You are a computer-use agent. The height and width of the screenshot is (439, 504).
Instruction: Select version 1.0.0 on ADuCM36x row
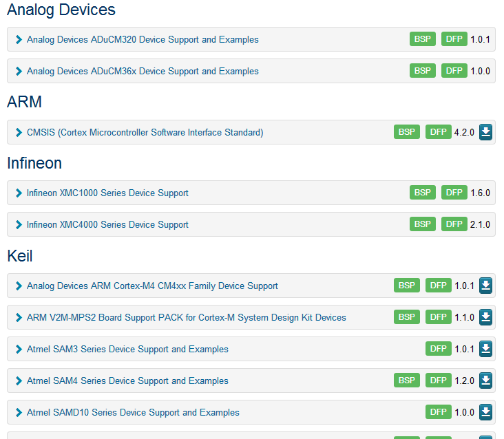coord(480,71)
